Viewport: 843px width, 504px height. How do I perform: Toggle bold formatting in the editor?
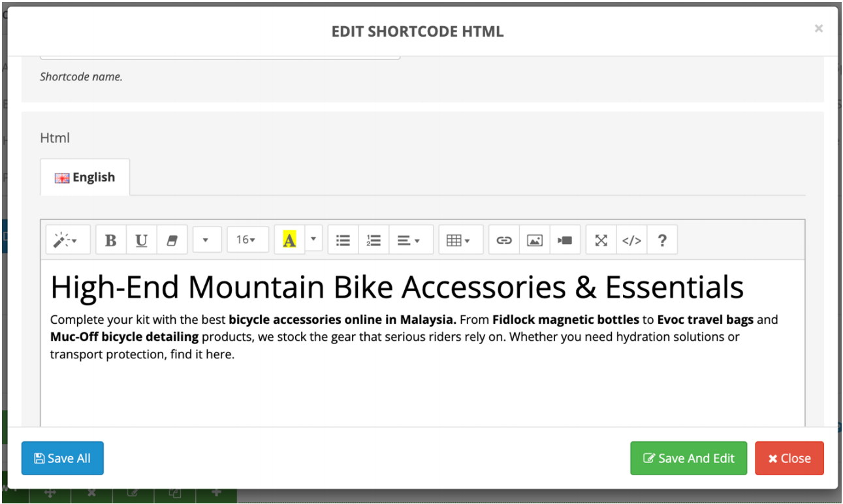(110, 240)
